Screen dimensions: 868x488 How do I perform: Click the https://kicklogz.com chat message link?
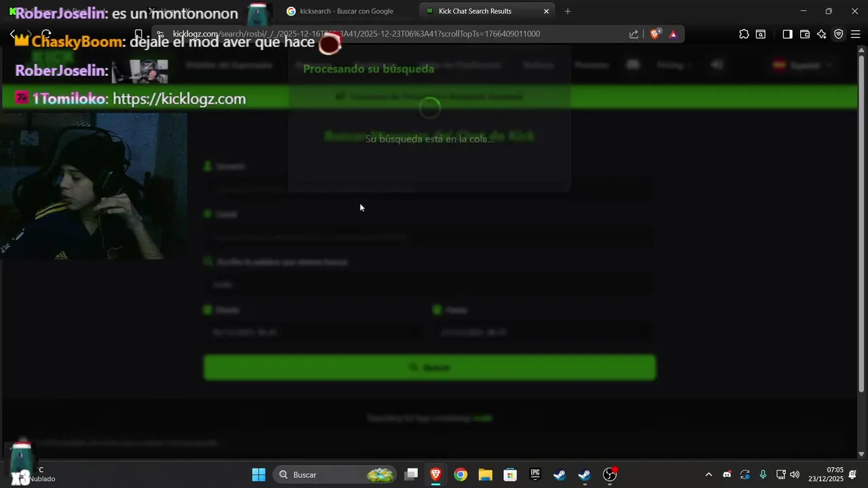(x=179, y=99)
